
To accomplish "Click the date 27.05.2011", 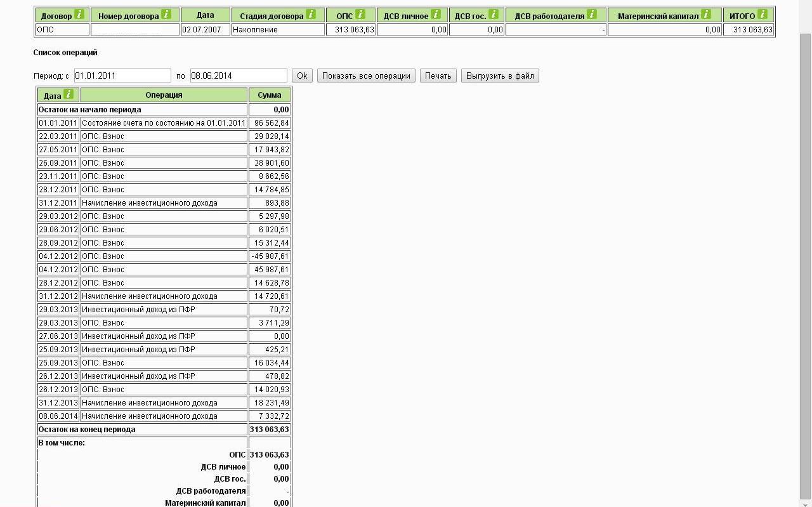I will [58, 149].
